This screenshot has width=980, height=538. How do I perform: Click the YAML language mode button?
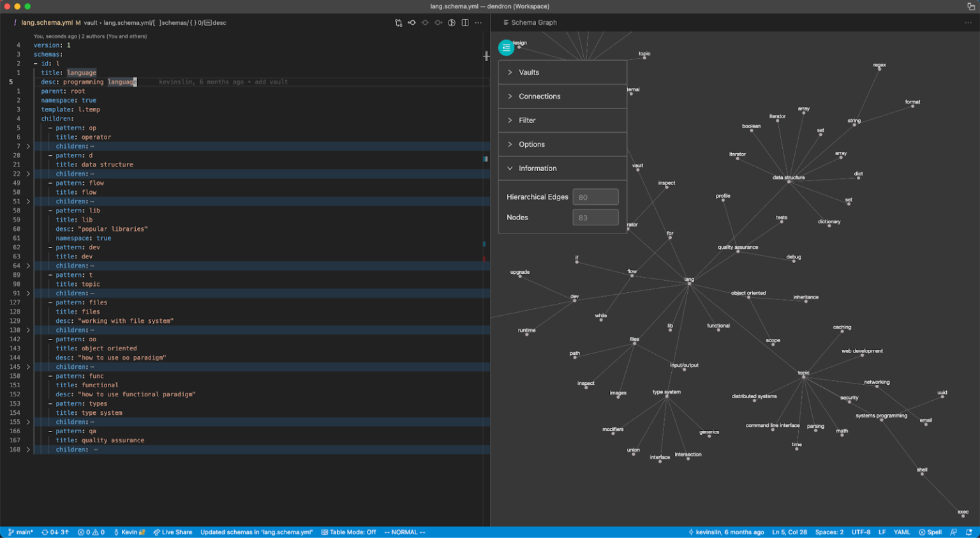tap(902, 532)
